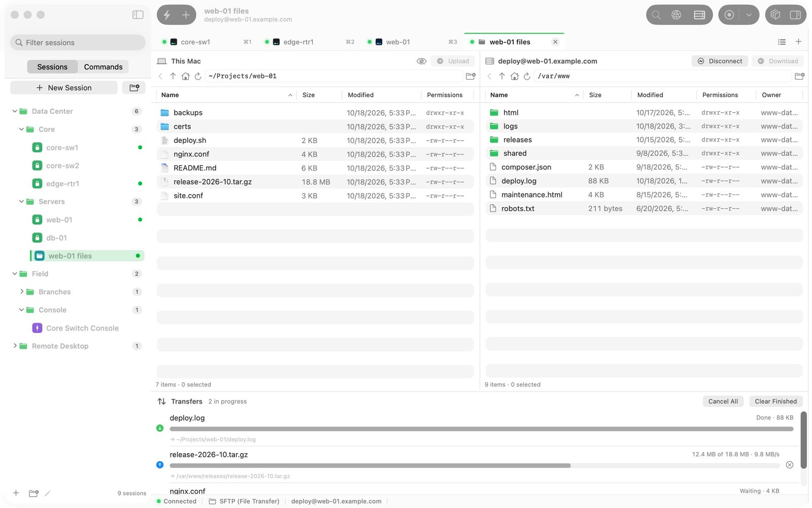Refresh the local ~/Projects/web-01 listing

click(x=198, y=76)
